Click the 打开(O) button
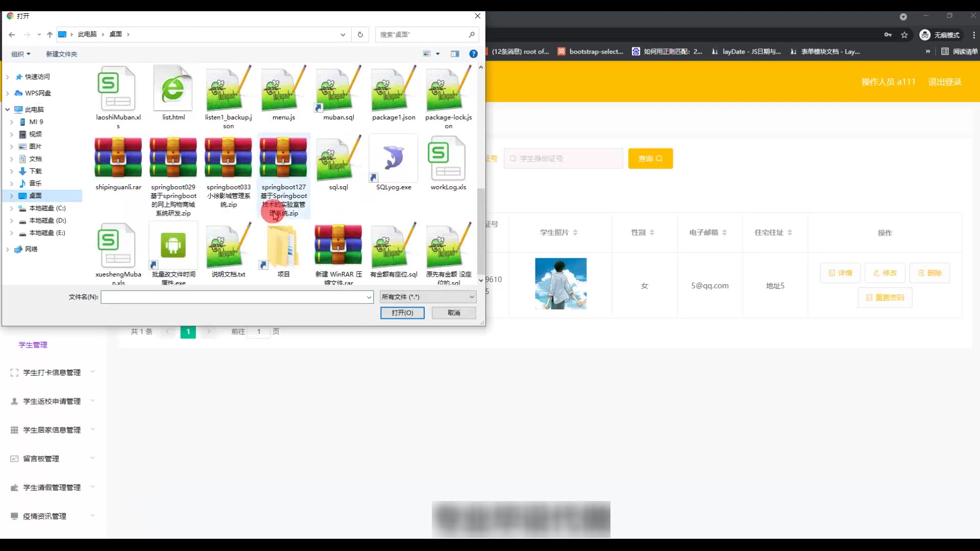The height and width of the screenshot is (551, 980). (x=402, y=313)
